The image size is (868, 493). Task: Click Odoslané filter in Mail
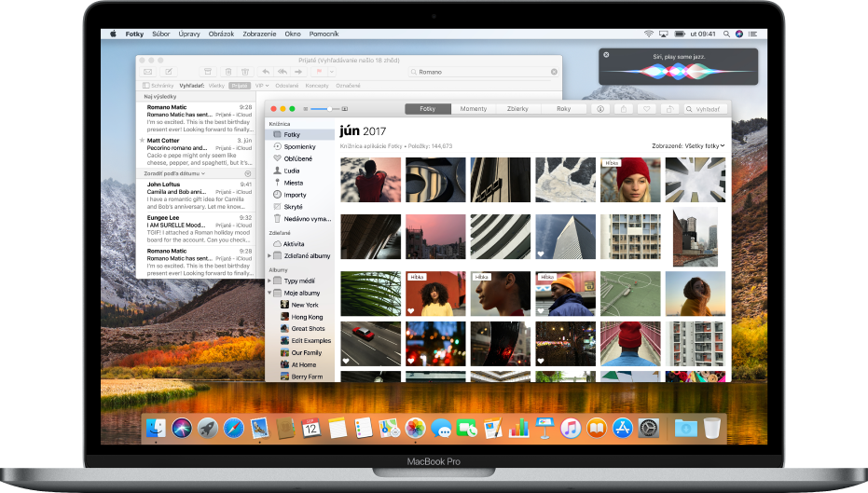point(287,86)
